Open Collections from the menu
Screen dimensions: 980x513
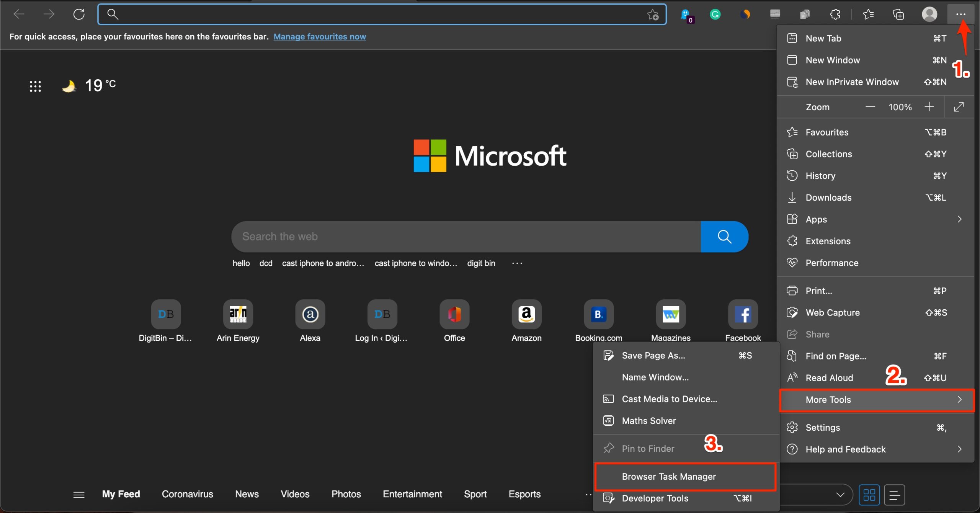coord(876,154)
